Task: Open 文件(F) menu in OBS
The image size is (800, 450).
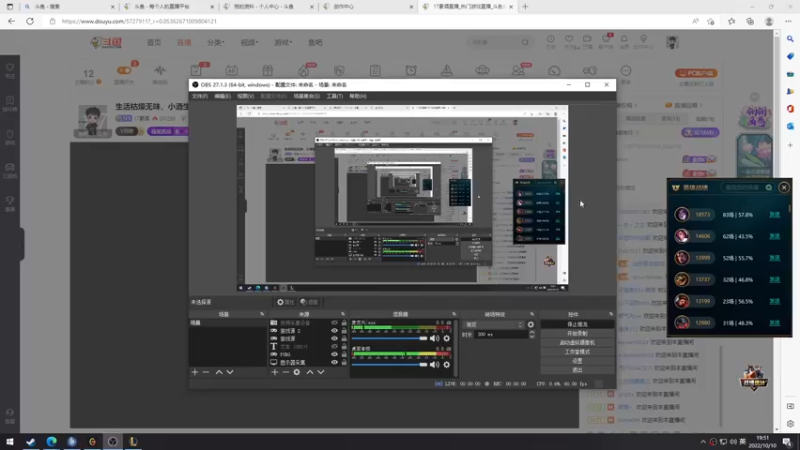Action: (199, 96)
